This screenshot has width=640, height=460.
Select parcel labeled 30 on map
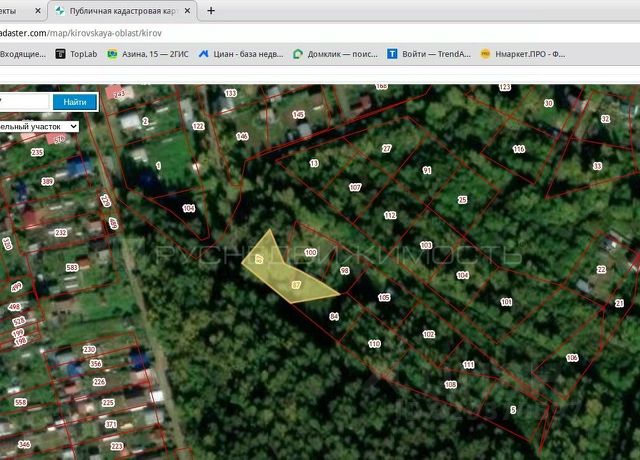click(x=549, y=103)
